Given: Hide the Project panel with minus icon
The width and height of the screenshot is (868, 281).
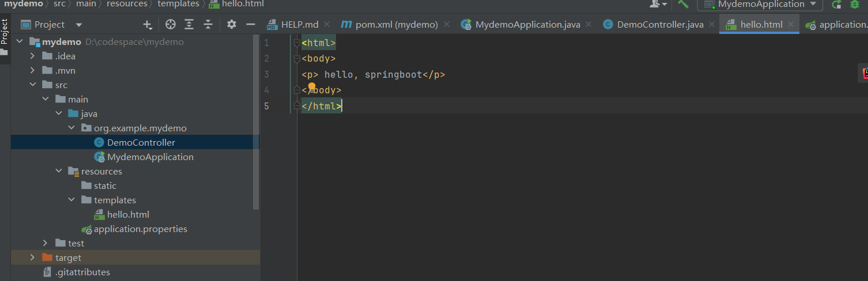Looking at the screenshot, I should 251,24.
